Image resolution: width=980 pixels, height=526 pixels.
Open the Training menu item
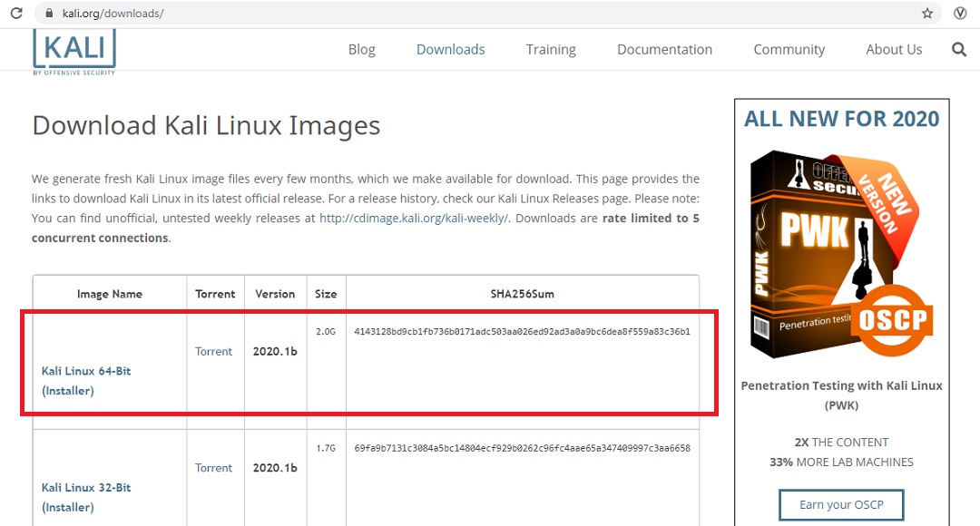(x=551, y=49)
